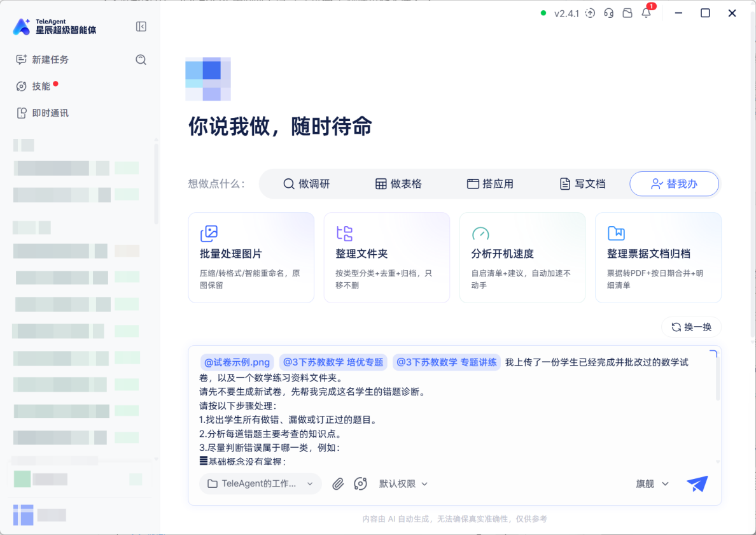The height and width of the screenshot is (535, 756).
Task: Send the message with paper plane icon
Action: tap(697, 484)
